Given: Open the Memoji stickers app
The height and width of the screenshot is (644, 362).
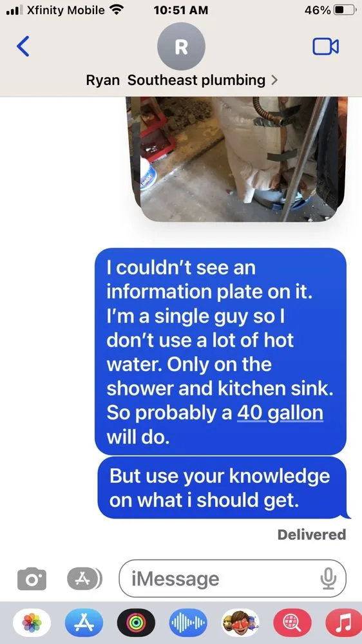Looking at the screenshot, I should click(x=240, y=623).
